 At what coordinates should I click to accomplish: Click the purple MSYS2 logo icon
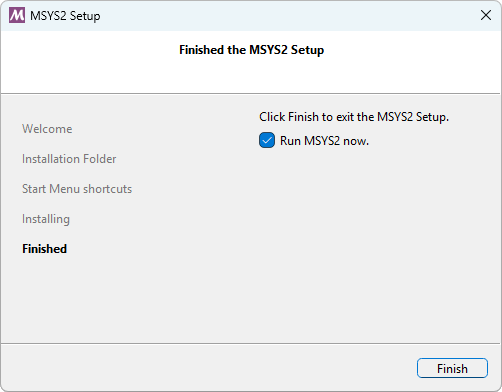[x=17, y=15]
